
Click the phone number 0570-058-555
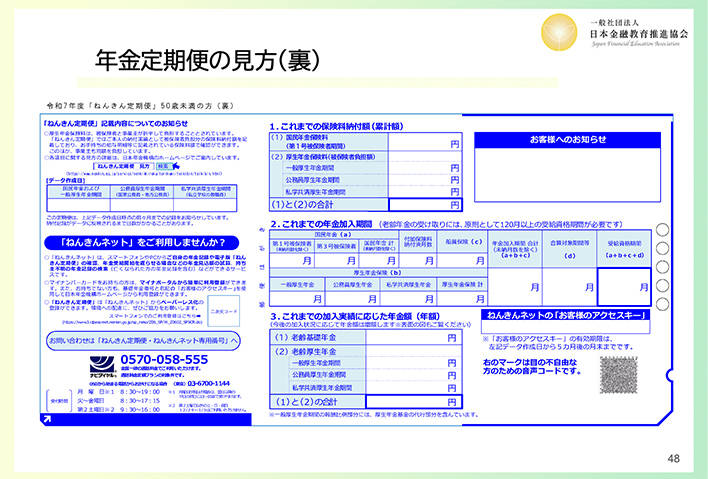pos(164,360)
